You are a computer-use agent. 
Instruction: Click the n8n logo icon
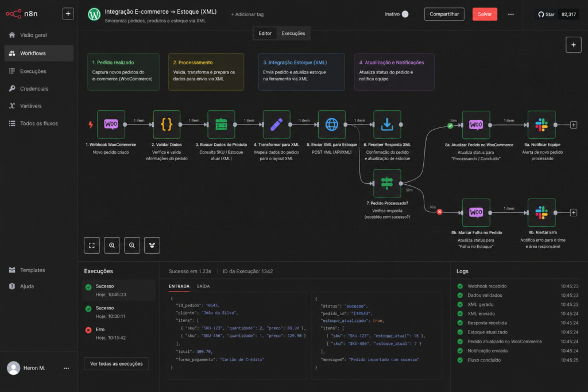pos(14,14)
